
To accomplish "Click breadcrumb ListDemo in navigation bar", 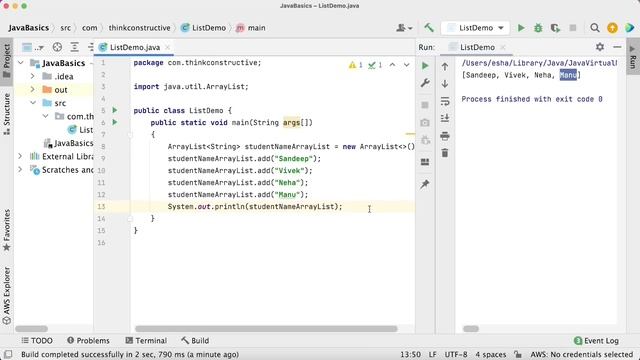I will (x=204, y=28).
